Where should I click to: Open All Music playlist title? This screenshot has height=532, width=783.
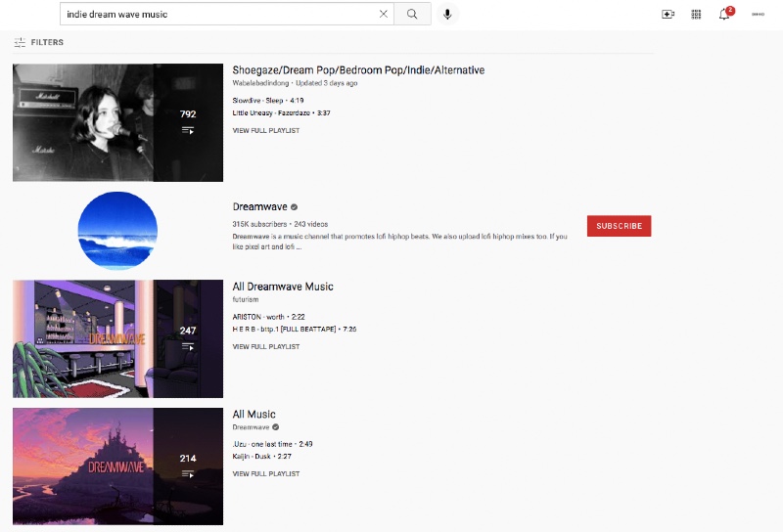click(253, 415)
